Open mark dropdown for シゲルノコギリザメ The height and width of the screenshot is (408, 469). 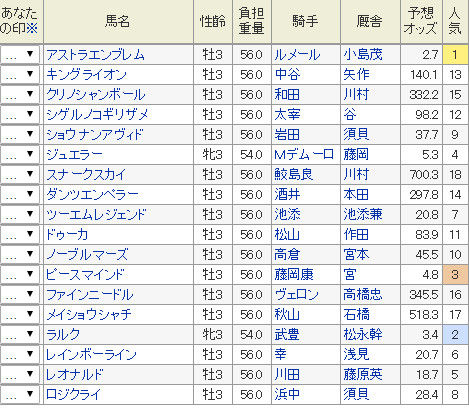[x=20, y=114]
